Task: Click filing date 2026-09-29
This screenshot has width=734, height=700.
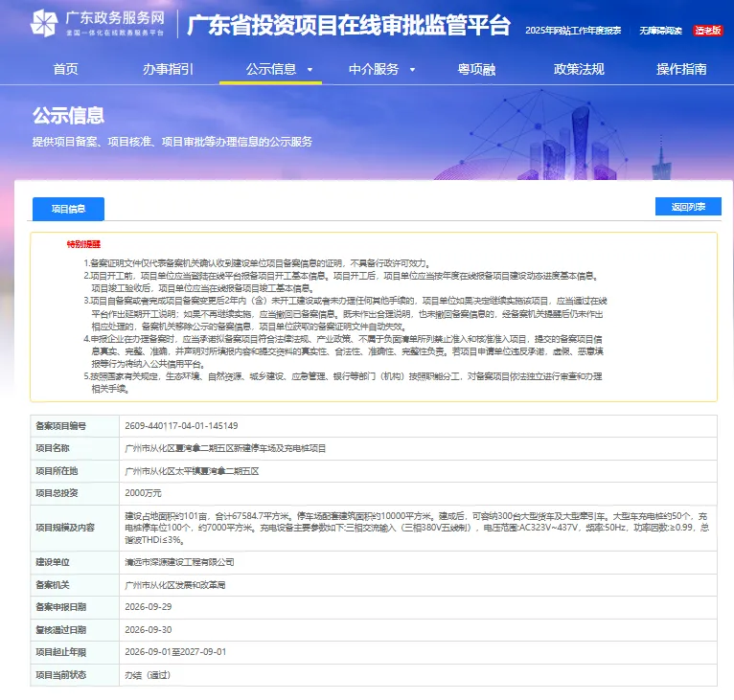Action: 149,607
